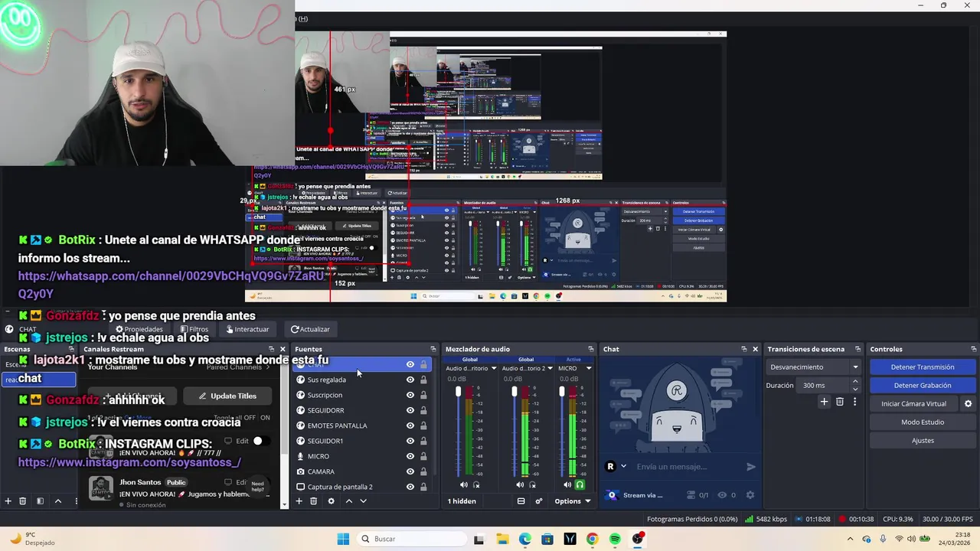The image size is (980, 551).
Task: Mute the MICRO audio channel
Action: tap(567, 484)
